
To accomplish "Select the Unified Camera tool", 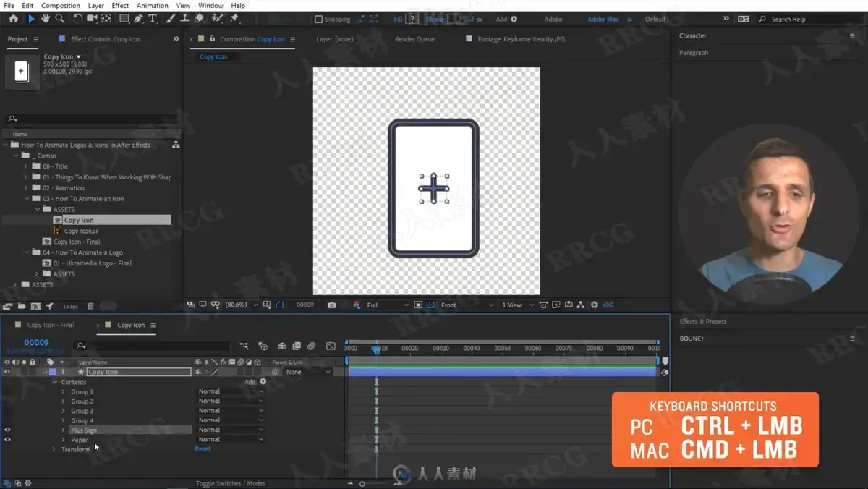I will pos(92,19).
